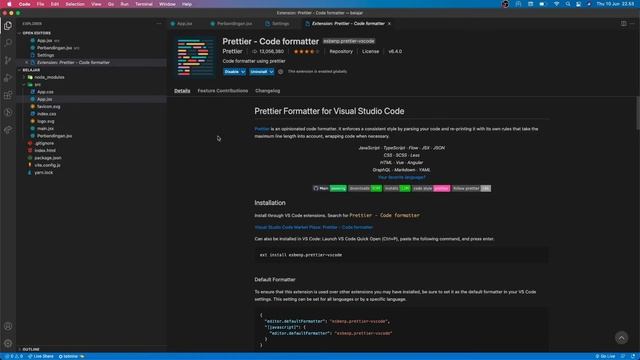Open package.json in file tree
The image size is (640, 360).
tap(48, 158)
